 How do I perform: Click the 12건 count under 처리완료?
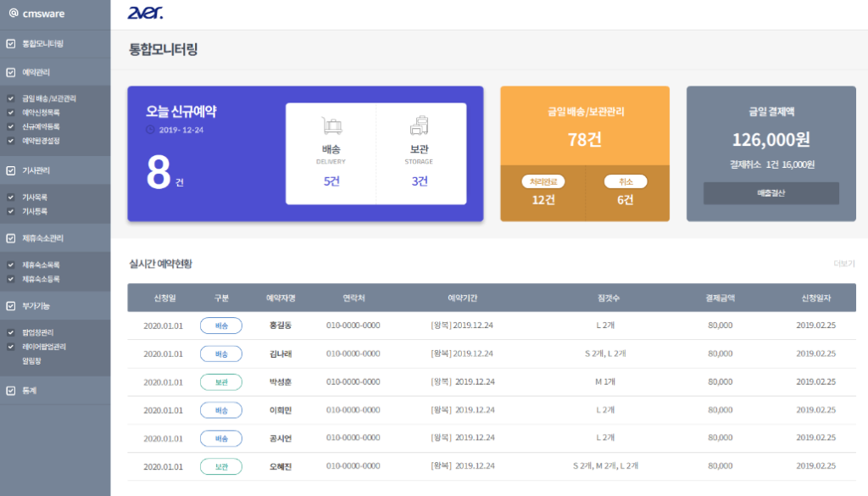[543, 200]
